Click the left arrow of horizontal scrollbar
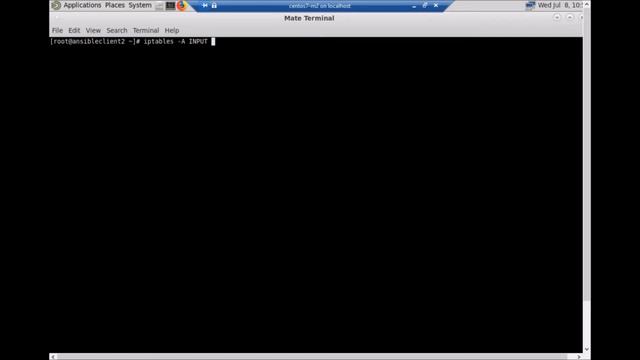The image size is (640, 360). pos(53,357)
